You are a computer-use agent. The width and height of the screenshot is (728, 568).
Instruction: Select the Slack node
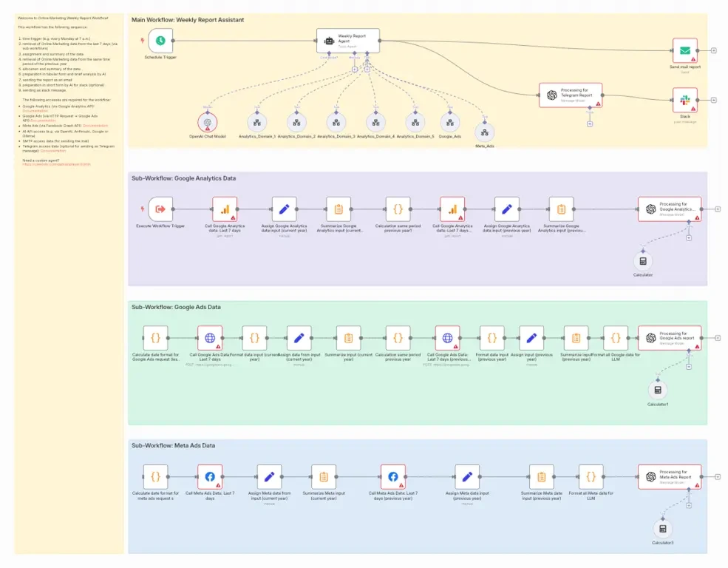pyautogui.click(x=685, y=100)
